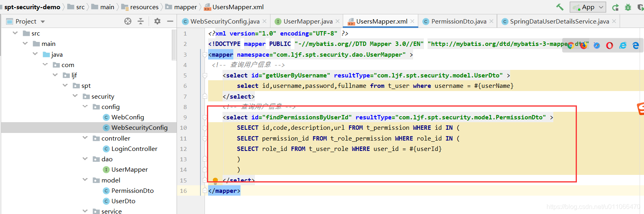
Task: Open Project panel gear settings
Action: point(157,21)
